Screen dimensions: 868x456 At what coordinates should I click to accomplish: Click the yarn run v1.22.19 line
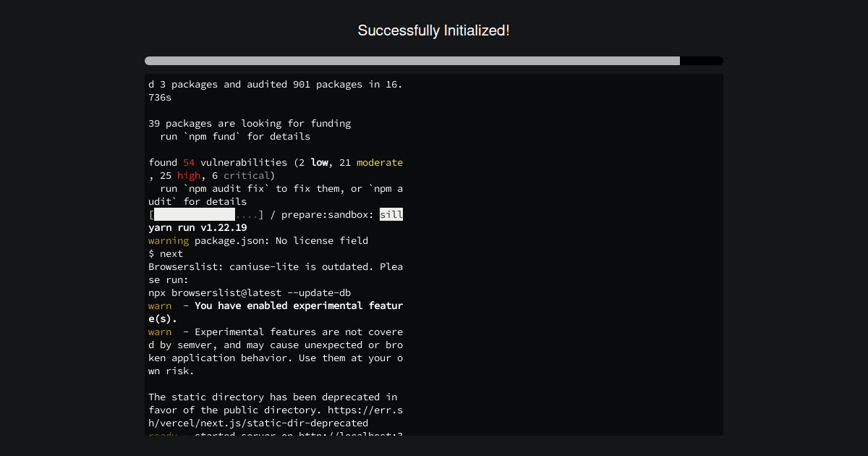pos(197,227)
